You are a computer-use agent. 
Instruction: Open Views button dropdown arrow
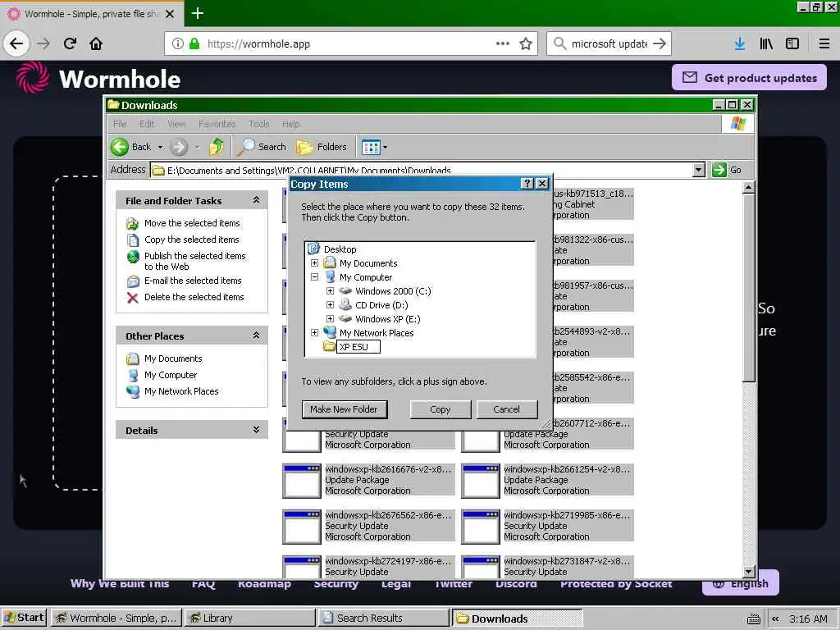click(385, 147)
